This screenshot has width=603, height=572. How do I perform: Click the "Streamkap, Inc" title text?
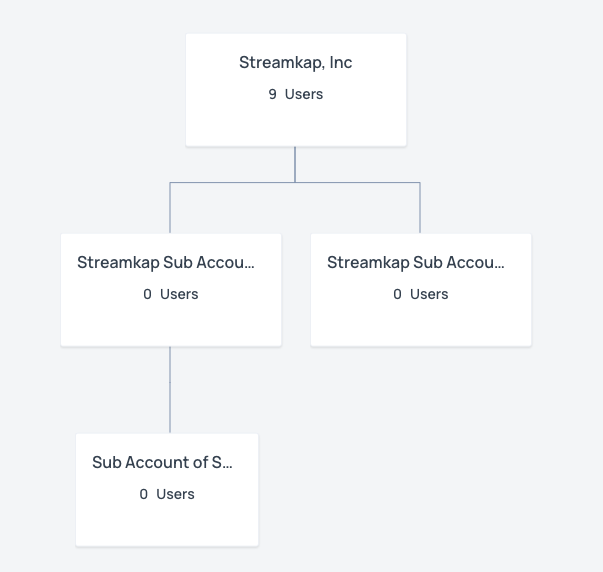[295, 62]
